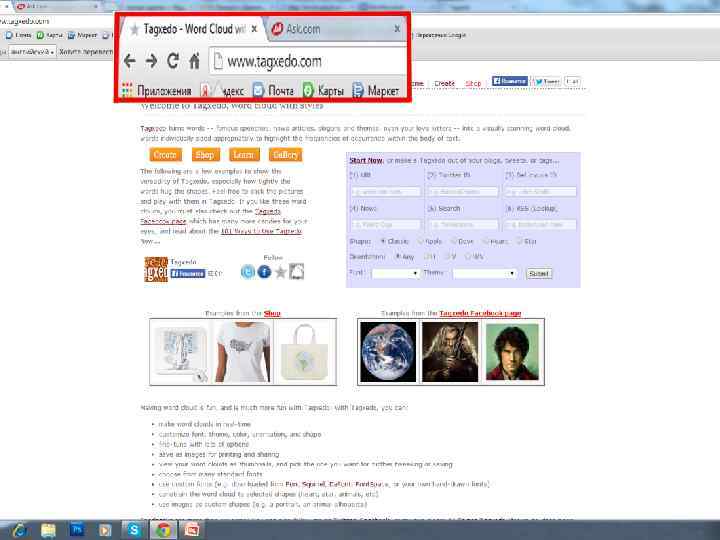Open the Earth word cloud thumbnail
Image resolution: width=720 pixels, height=540 pixels.
coord(388,352)
